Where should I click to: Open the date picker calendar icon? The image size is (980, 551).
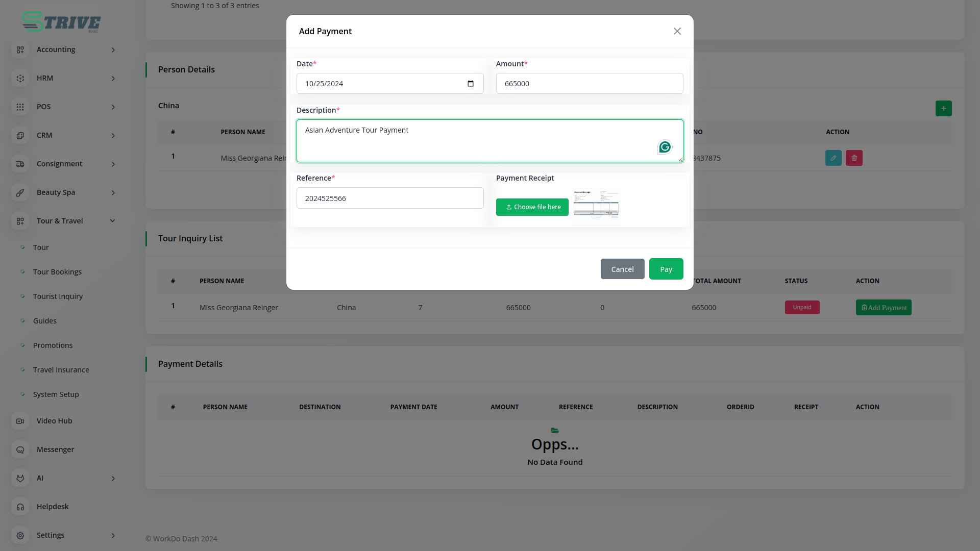[x=470, y=84]
